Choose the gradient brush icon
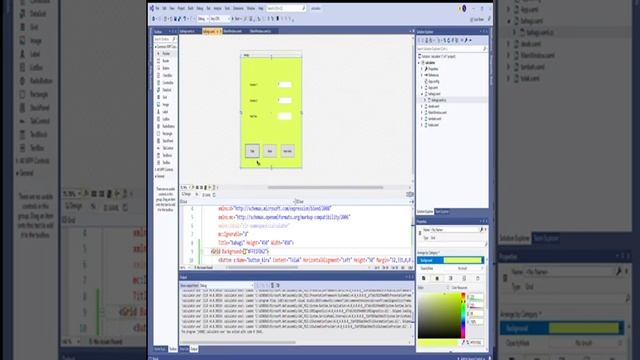Image resolution: width=640 pixels, height=360 pixels. [451, 278]
